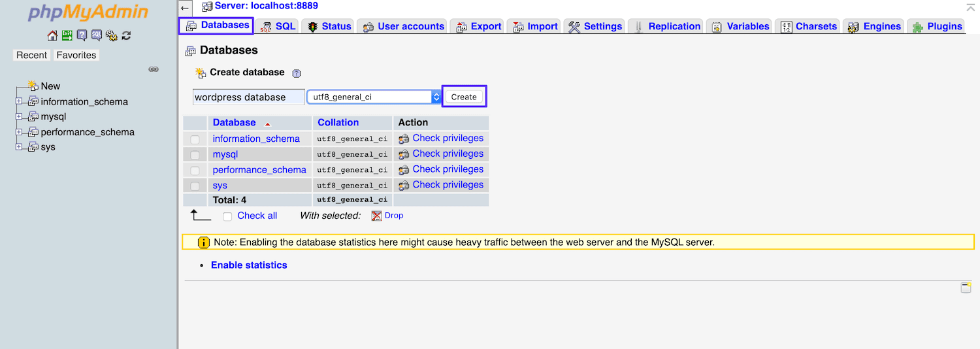Click the Create database help icon

[297, 73]
